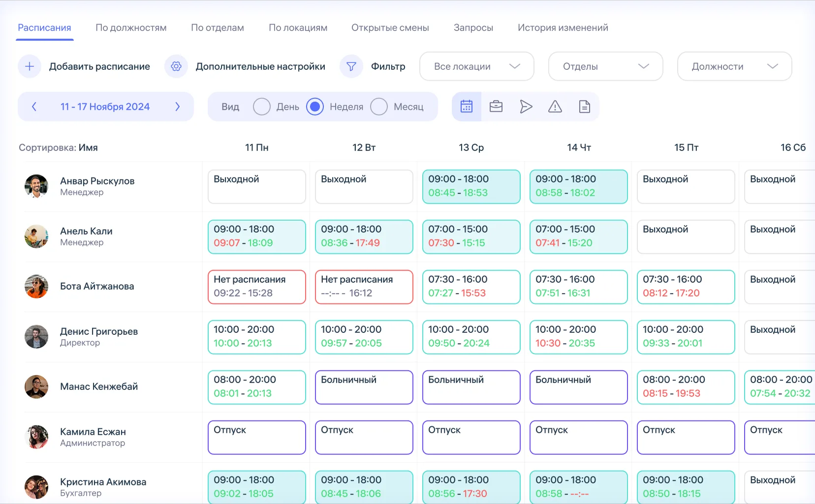Click the paper plane send icon
This screenshot has height=504, width=815.
(x=526, y=106)
